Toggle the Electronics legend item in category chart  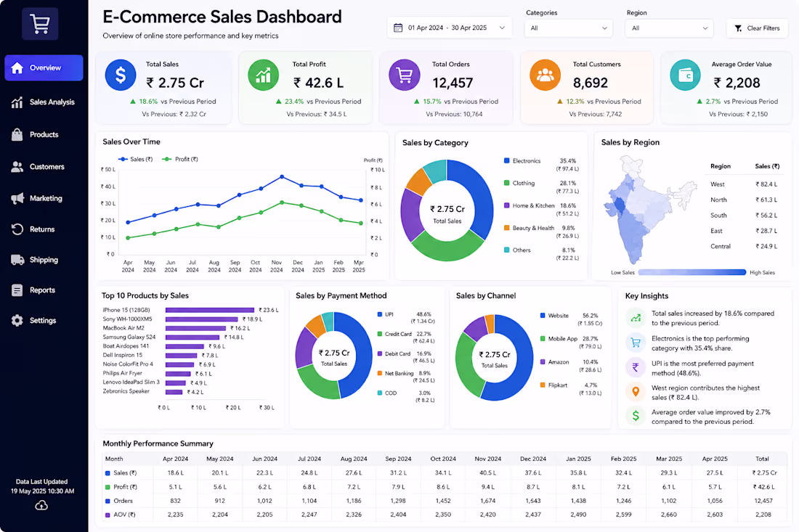(x=522, y=161)
